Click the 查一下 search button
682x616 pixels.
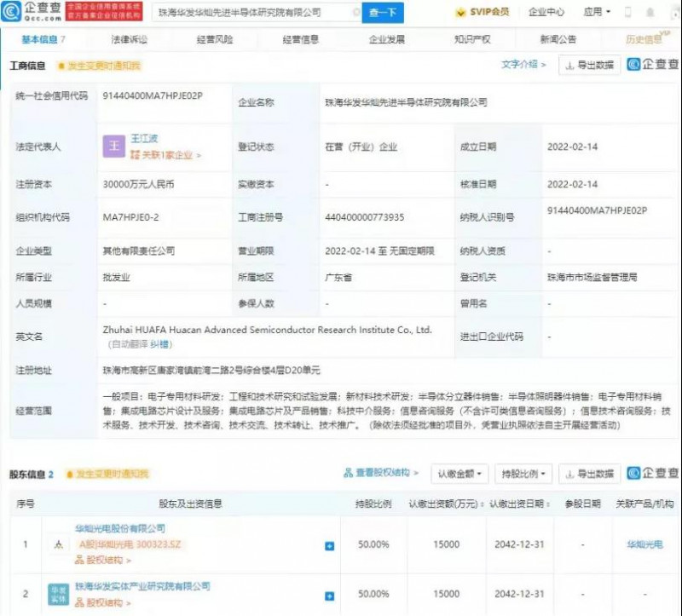[x=383, y=13]
